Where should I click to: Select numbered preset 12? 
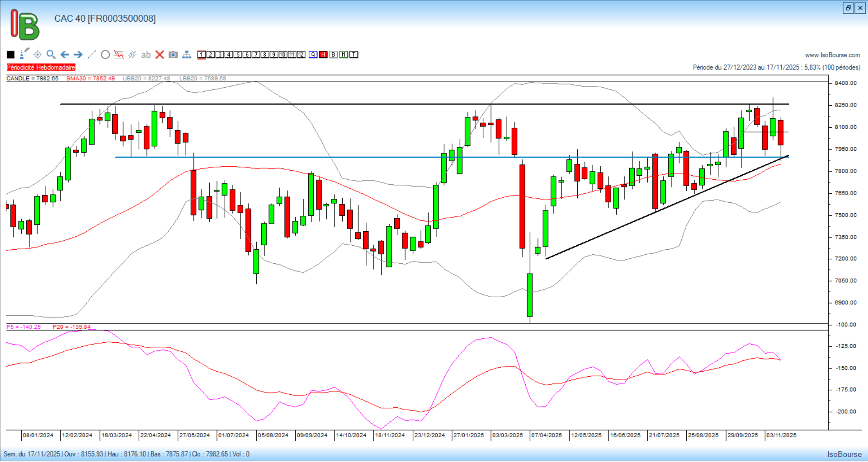pos(301,55)
